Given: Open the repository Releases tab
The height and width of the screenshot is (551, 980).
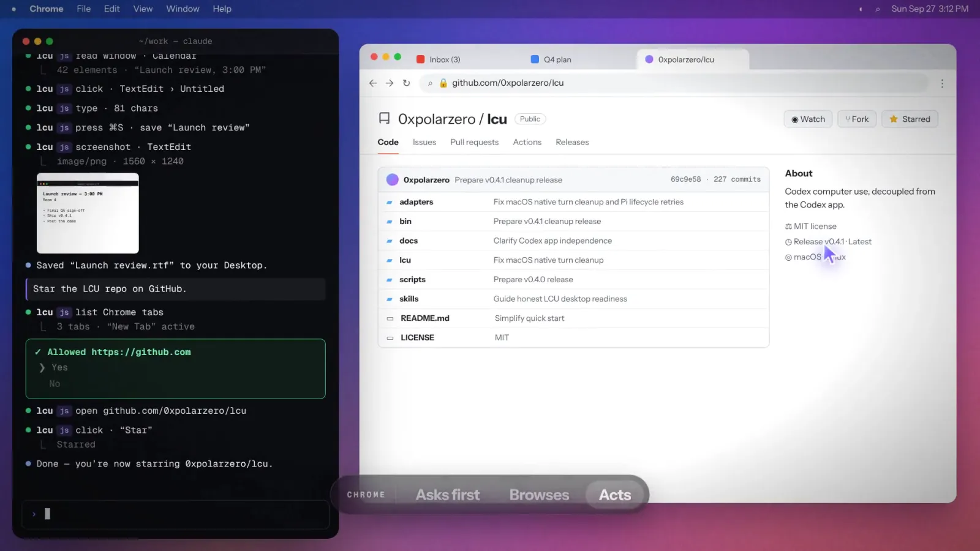Looking at the screenshot, I should click(x=572, y=142).
